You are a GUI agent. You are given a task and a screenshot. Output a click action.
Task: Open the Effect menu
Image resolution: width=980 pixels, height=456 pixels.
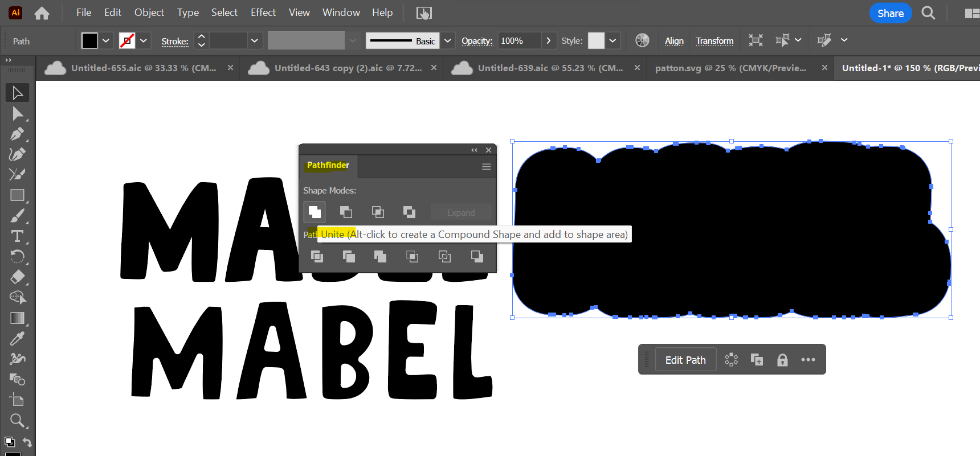click(x=263, y=13)
